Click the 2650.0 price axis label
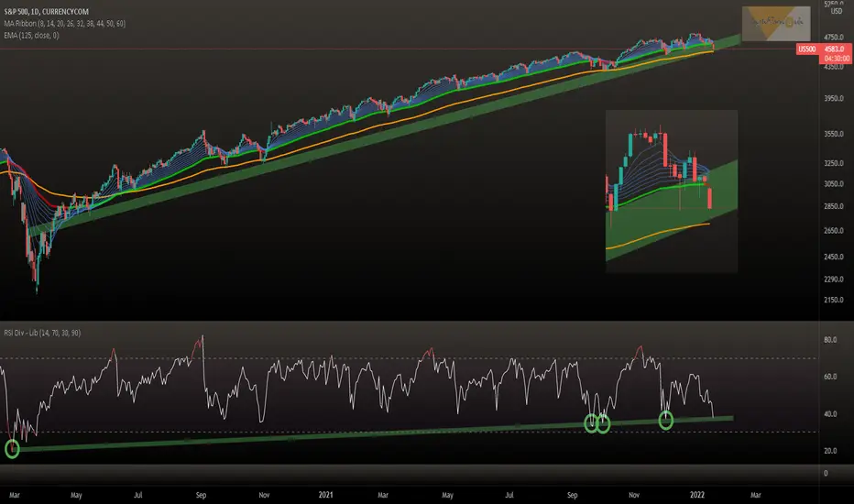 tap(833, 231)
